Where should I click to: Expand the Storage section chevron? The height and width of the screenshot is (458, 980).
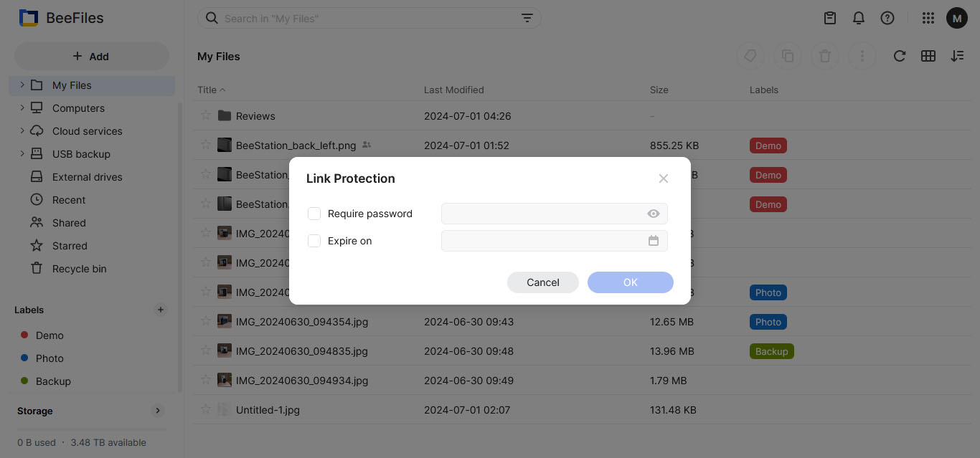[x=158, y=411]
